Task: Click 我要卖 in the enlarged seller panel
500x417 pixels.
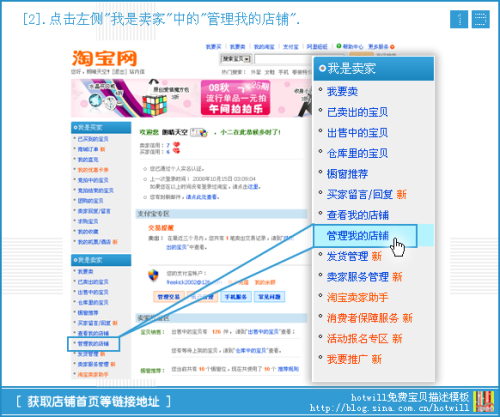Action: tap(342, 92)
